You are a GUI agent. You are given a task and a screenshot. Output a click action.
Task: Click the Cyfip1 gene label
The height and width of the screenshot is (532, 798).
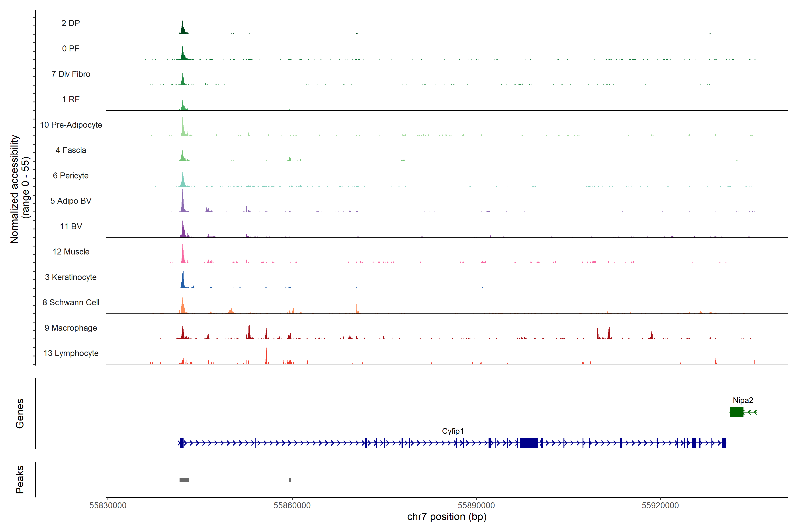tap(453, 431)
